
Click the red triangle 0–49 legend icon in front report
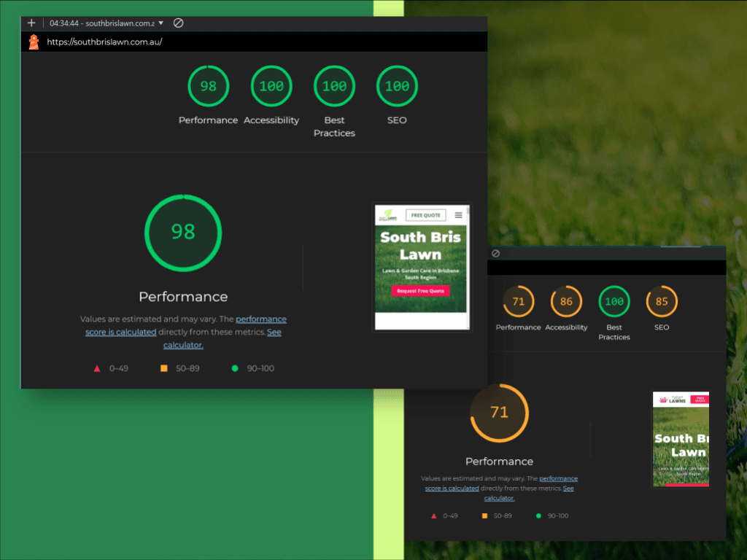tap(97, 368)
